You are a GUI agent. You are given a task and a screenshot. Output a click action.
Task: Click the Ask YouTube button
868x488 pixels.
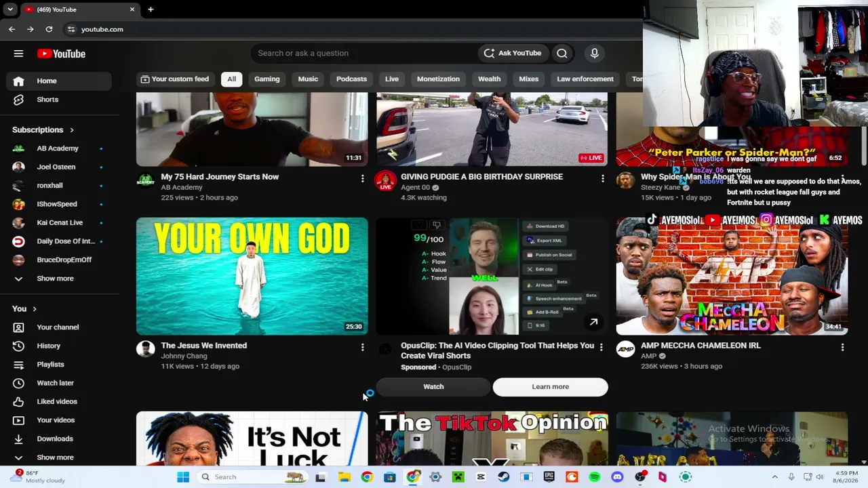pos(513,54)
